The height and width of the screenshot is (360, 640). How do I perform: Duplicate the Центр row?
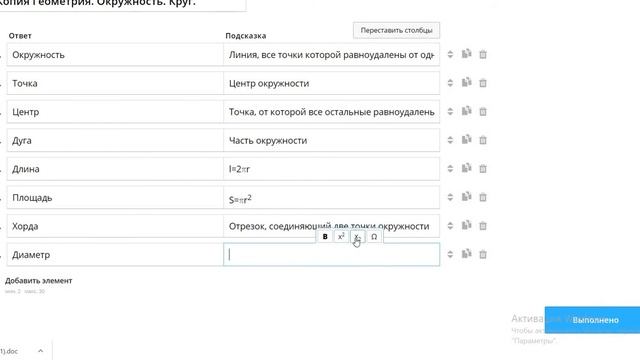467,111
